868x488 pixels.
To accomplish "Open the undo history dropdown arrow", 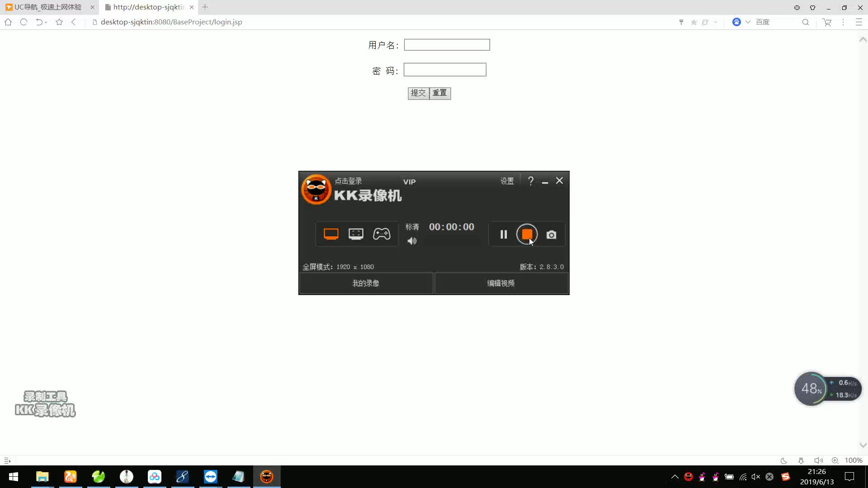I will pos(46,22).
